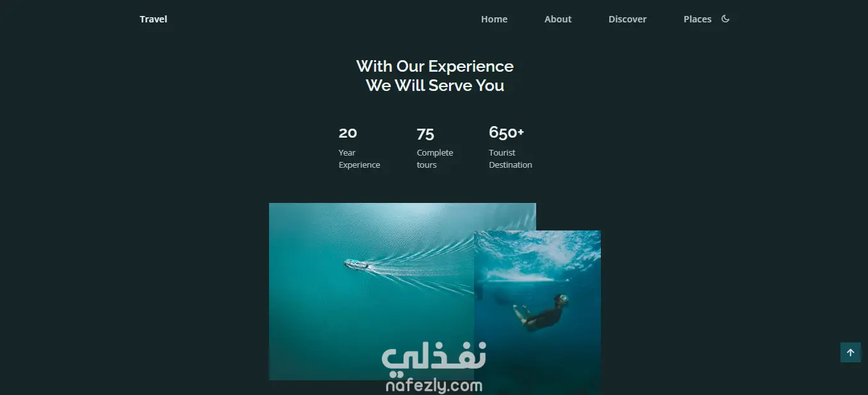
Task: Click the 75 tours figure
Action: pyautogui.click(x=425, y=134)
